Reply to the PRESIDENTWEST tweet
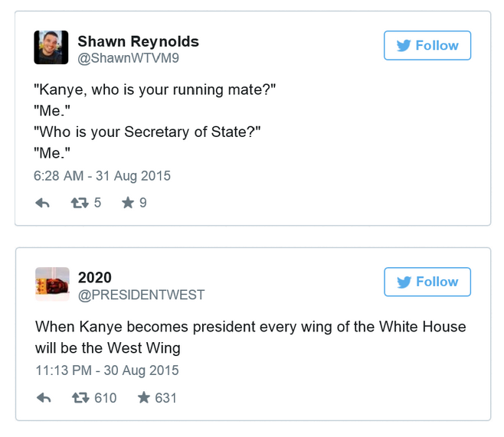Image resolution: width=504 pixels, height=437 pixels. click(x=44, y=398)
